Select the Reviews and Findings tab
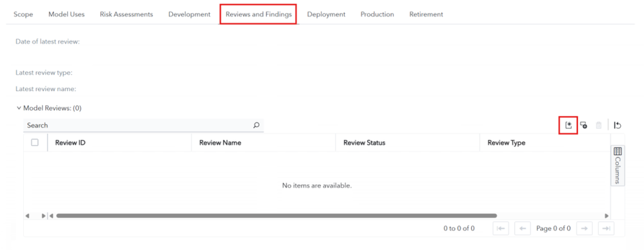644x250 pixels. pyautogui.click(x=259, y=14)
